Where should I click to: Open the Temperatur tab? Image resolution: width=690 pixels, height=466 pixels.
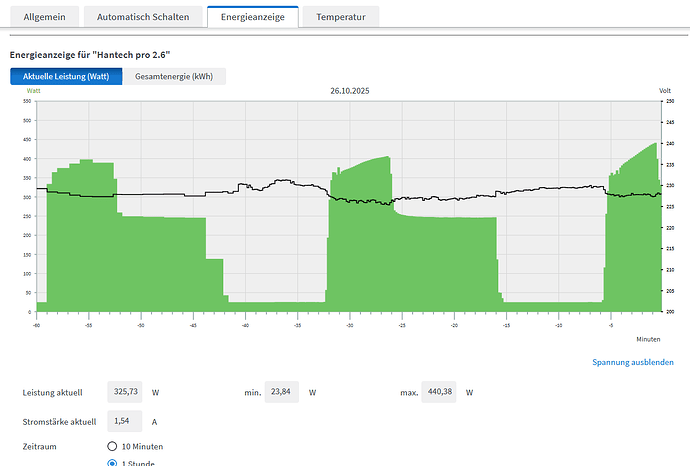tap(340, 18)
